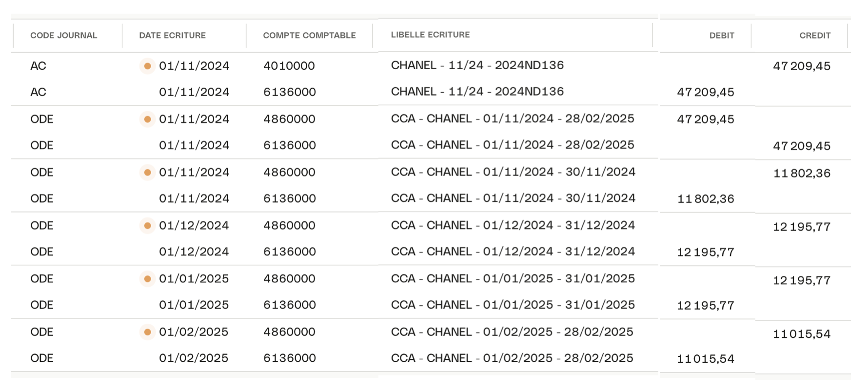Screen dimensions: 868x391
Task: Click orange dot beside CCA 01/11/2024 - 30/11/2024 entry
Action: click(x=147, y=172)
